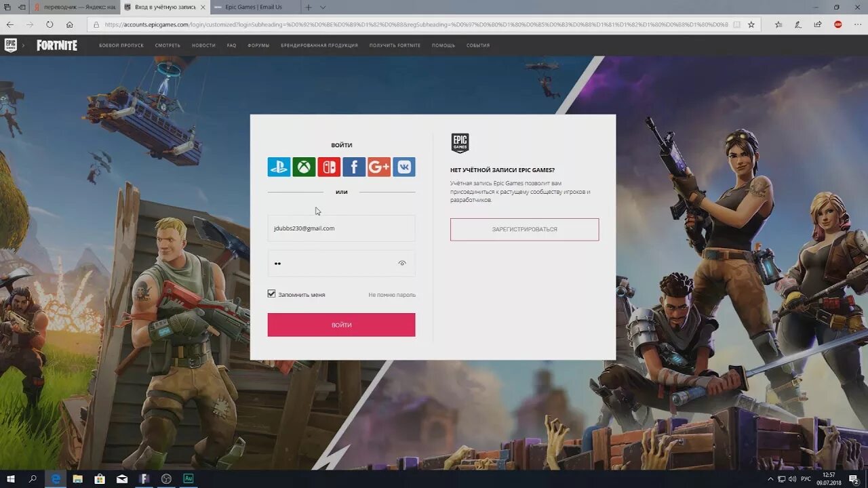Sign in with Xbox icon
Screen dimensions: 868x488
(x=304, y=167)
